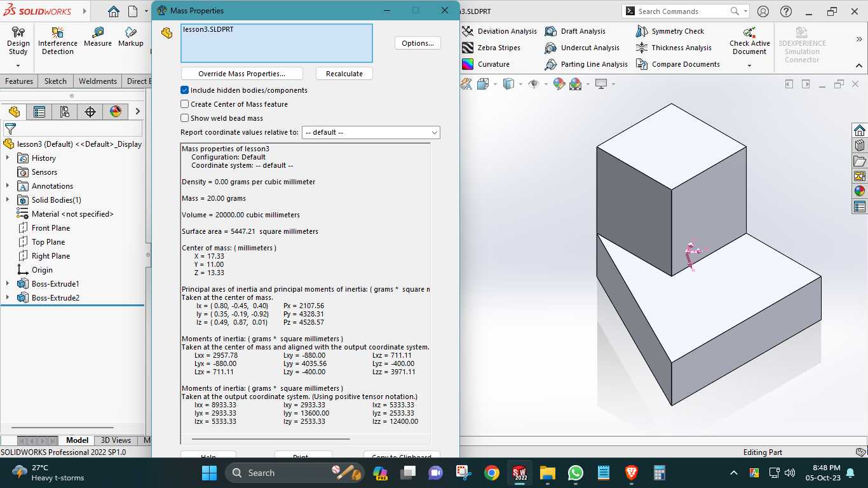Screen dimensions: 868x488
Task: Open the DimXpertManager crosshair tab
Action: (90, 112)
